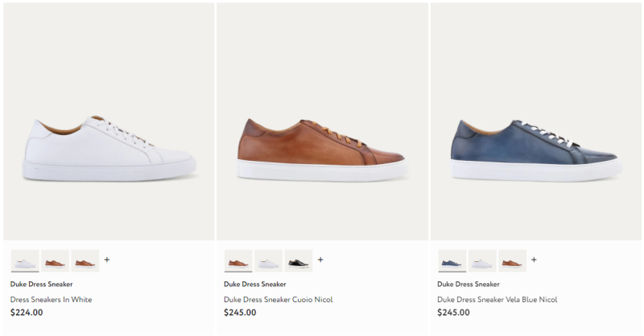
Task: Select the white swatch on Cuoio Nicol card
Action: pos(269,260)
